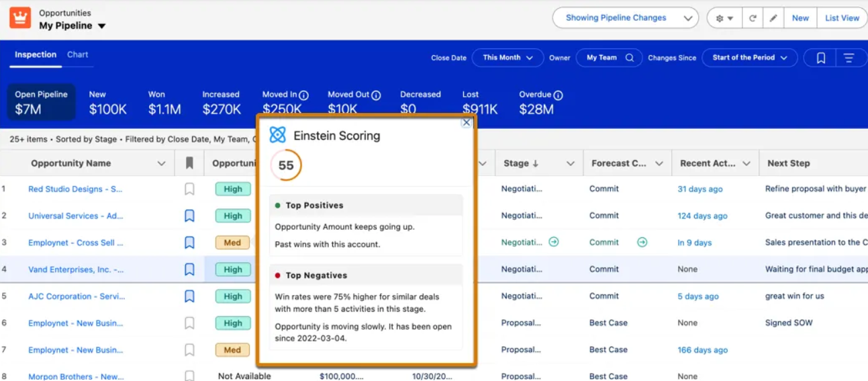868x381 pixels.
Task: Toggle bookmark for Red Studio Designs row
Action: 189,189
